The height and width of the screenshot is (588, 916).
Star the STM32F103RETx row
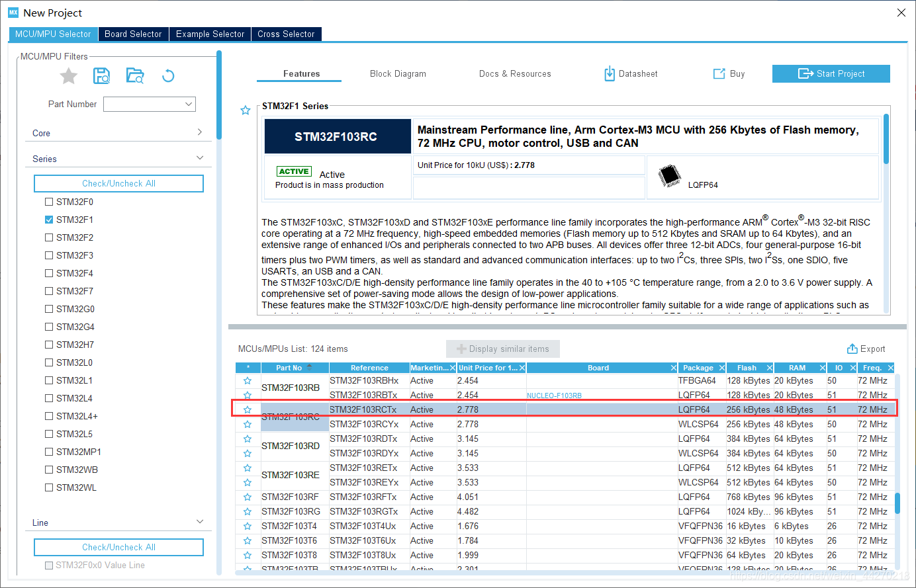click(248, 468)
